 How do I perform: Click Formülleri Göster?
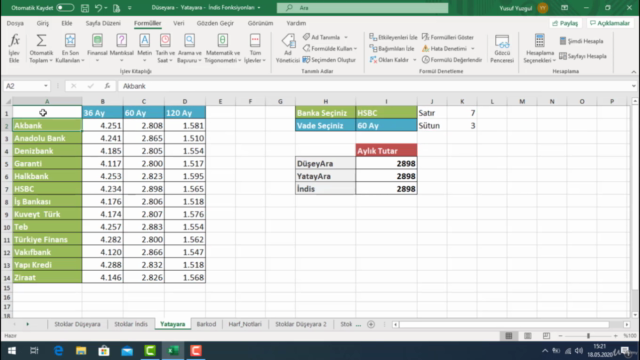tap(448, 37)
